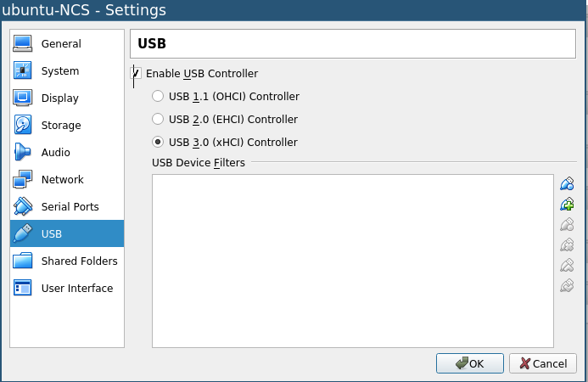Open the General settings category
588x382 pixels.
click(x=67, y=43)
